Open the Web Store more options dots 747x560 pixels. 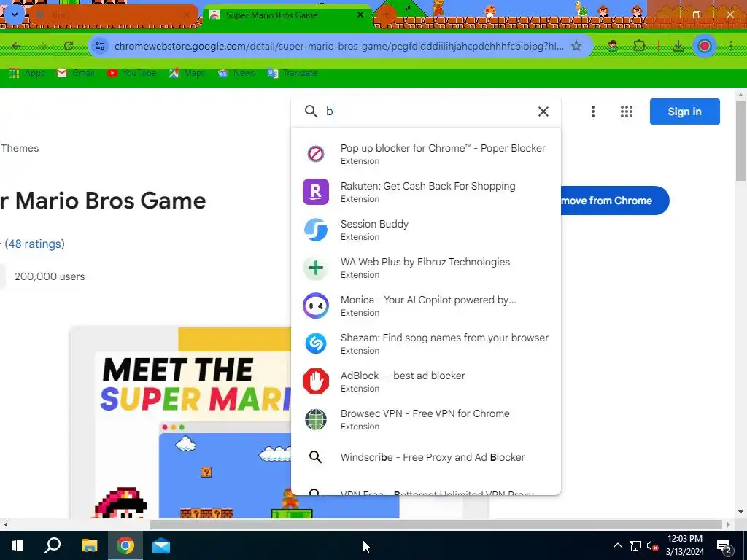point(592,112)
